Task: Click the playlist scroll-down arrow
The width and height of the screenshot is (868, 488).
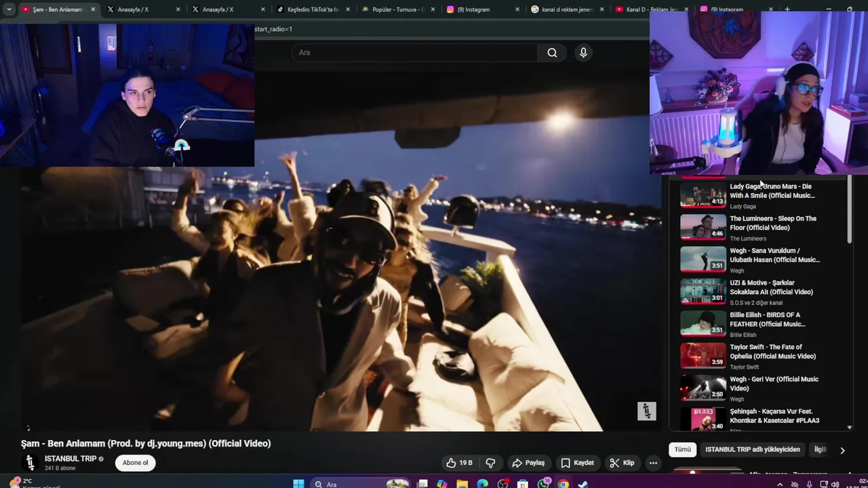Action: point(850,428)
